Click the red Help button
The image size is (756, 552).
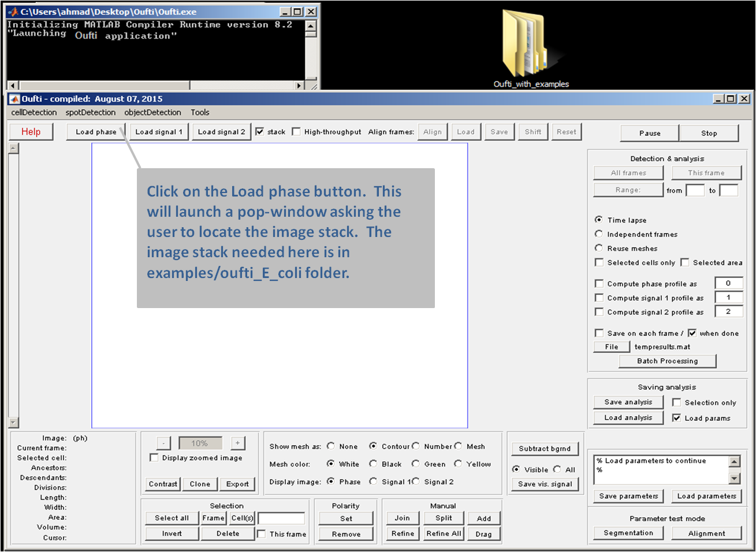coord(31,132)
